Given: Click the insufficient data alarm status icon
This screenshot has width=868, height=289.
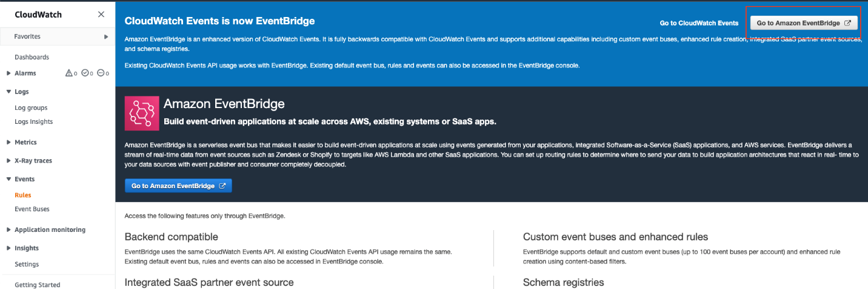Looking at the screenshot, I should click(x=101, y=73).
